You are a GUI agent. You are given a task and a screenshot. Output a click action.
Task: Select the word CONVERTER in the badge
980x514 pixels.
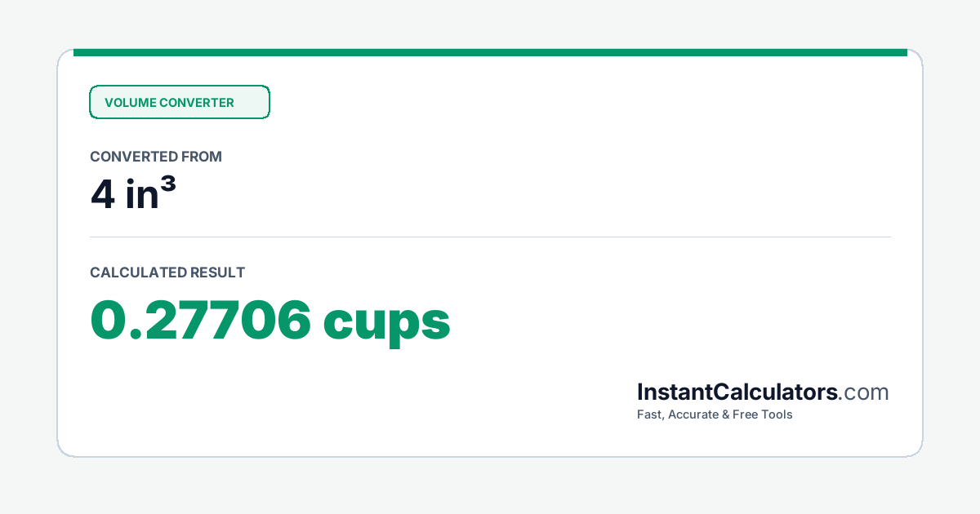197,103
